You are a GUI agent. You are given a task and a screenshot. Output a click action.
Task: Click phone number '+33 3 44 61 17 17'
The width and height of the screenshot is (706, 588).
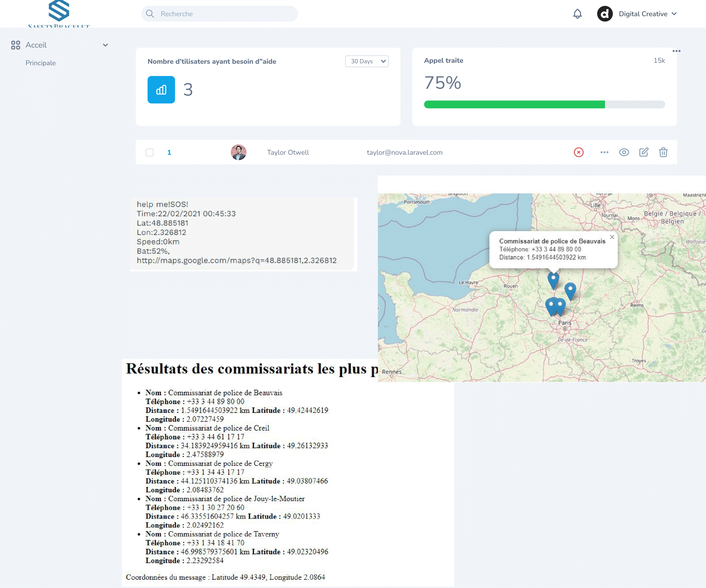pyautogui.click(x=216, y=437)
